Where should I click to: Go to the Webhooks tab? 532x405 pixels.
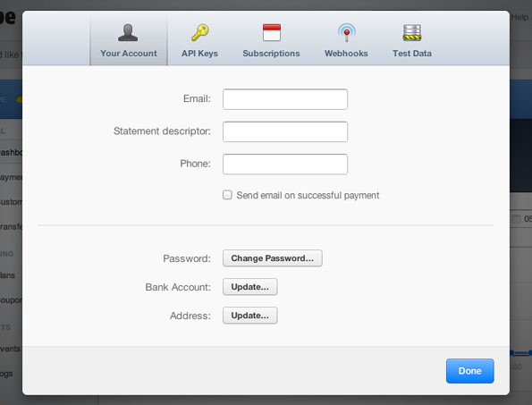click(346, 54)
